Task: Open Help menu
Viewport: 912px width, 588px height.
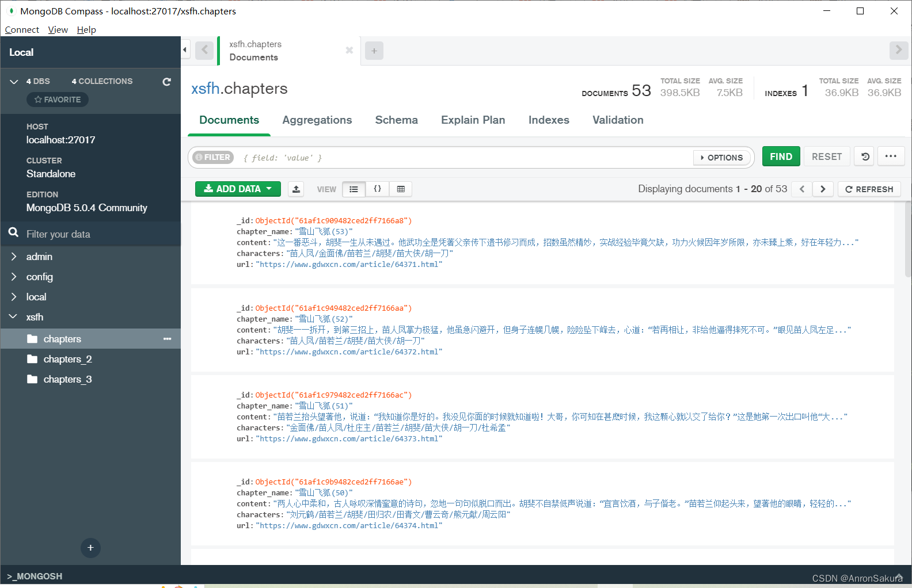Action: point(86,30)
